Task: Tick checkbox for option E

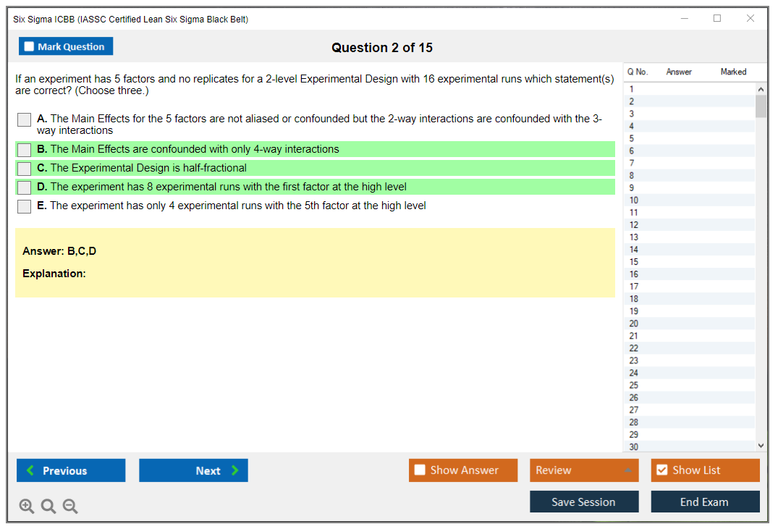Action: (25, 206)
